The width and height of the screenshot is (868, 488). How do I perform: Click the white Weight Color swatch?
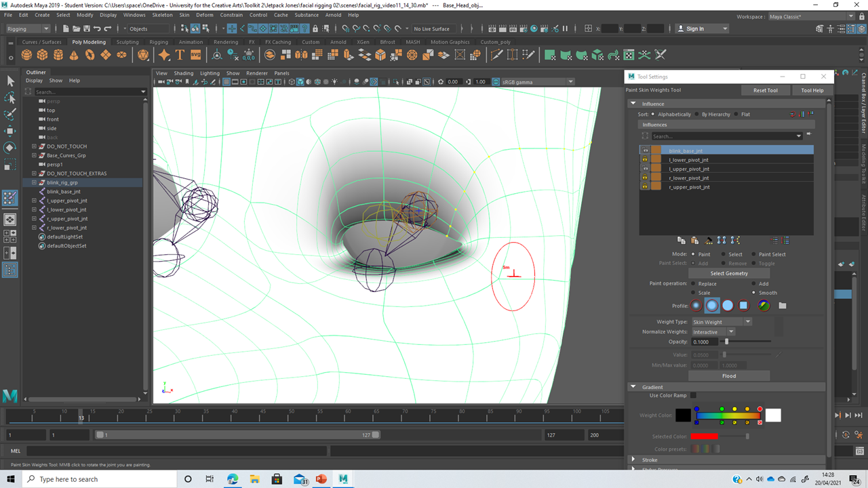point(773,415)
